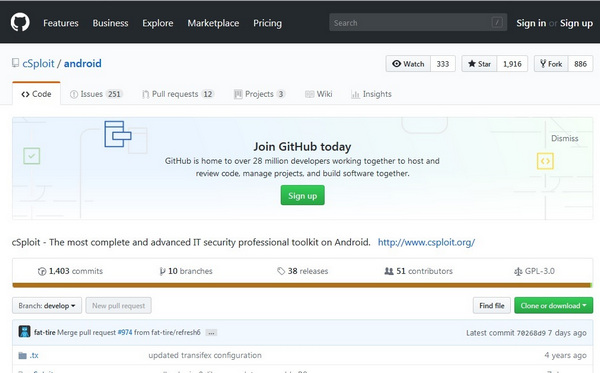This screenshot has height=373, width=600.
Task: View the 51 contributors
Action: pos(418,271)
